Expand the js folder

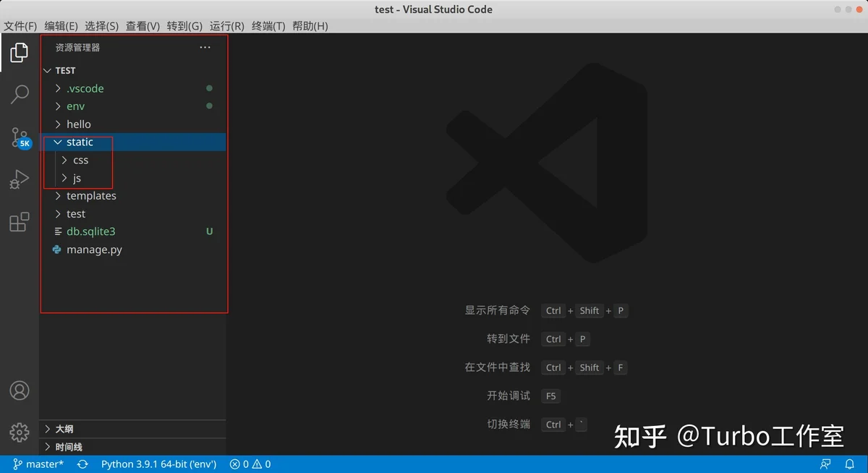click(x=134, y=178)
